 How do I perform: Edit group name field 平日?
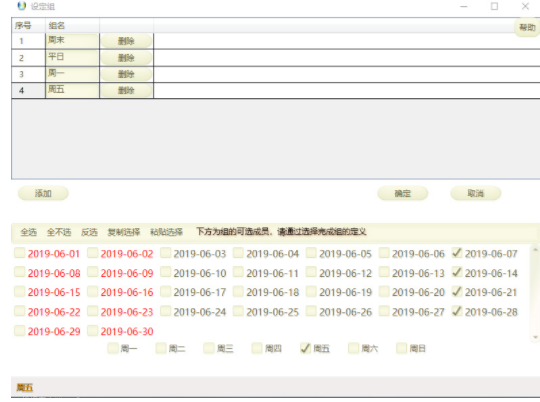pyautogui.click(x=72, y=57)
